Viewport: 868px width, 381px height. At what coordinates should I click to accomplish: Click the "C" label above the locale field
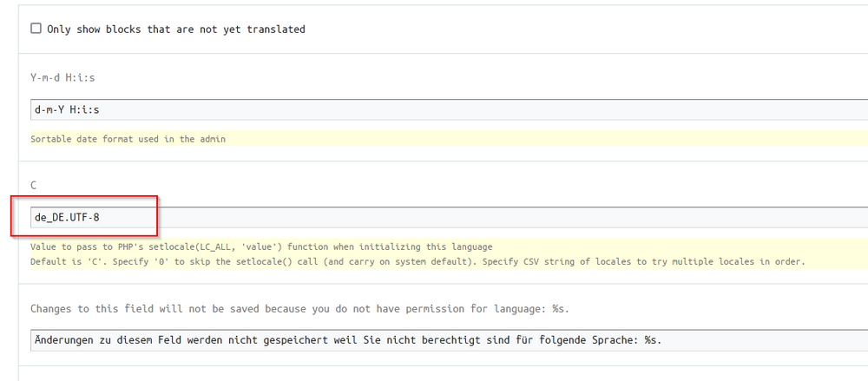tap(34, 186)
